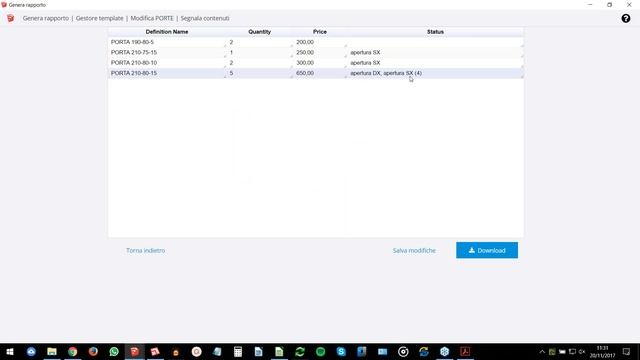Open the blue-yellow sync app on the taskbar
The height and width of the screenshot is (360, 640).
(424, 351)
